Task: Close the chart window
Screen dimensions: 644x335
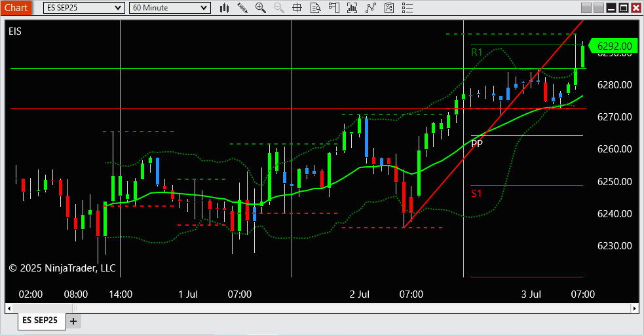Action: [x=635, y=8]
